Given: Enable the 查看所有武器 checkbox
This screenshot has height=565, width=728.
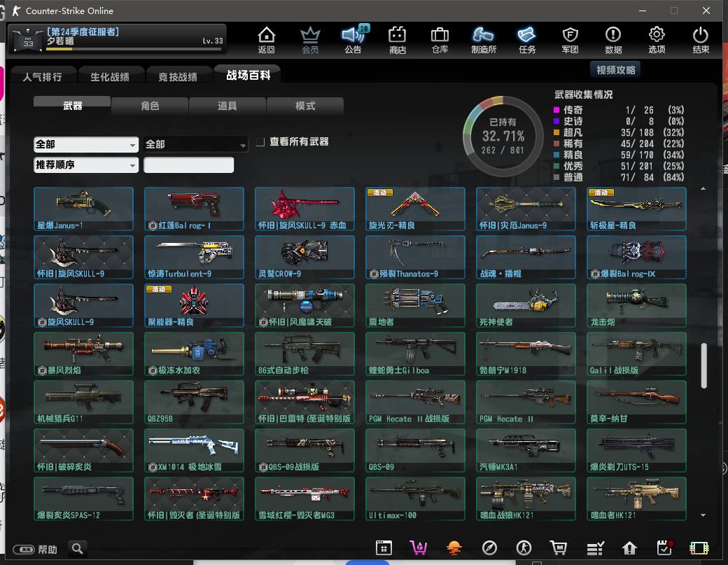Looking at the screenshot, I should click(260, 142).
